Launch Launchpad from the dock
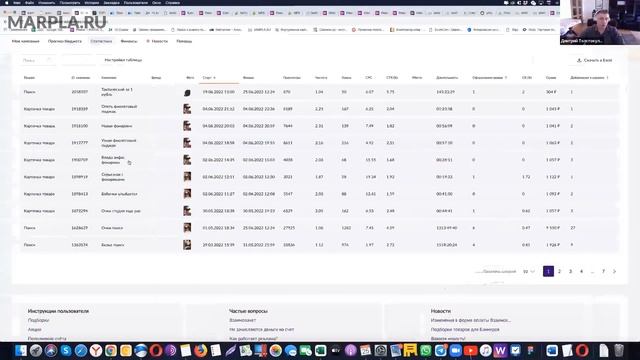The height and width of the screenshot is (360, 640). pos(36,351)
